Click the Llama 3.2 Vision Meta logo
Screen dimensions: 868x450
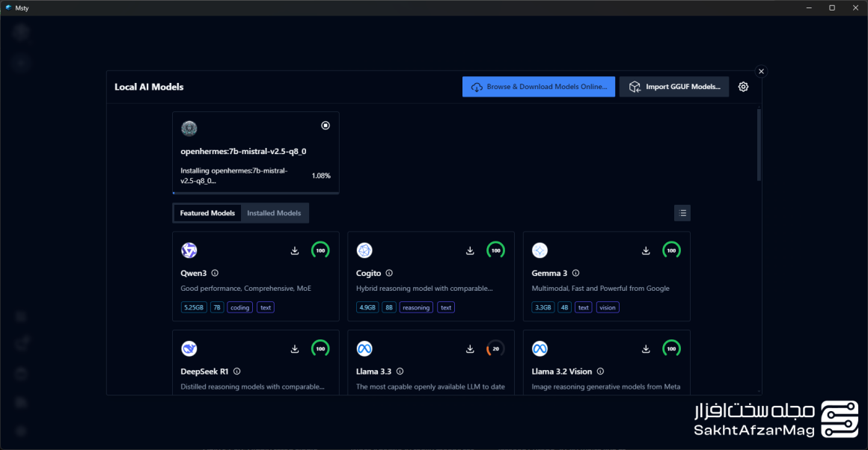click(x=540, y=349)
